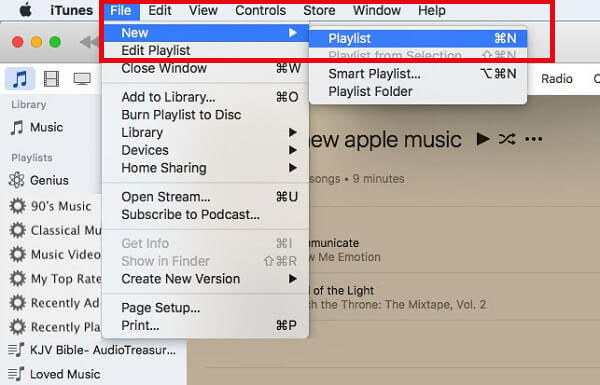Switch to the Radio tab

[x=557, y=79]
